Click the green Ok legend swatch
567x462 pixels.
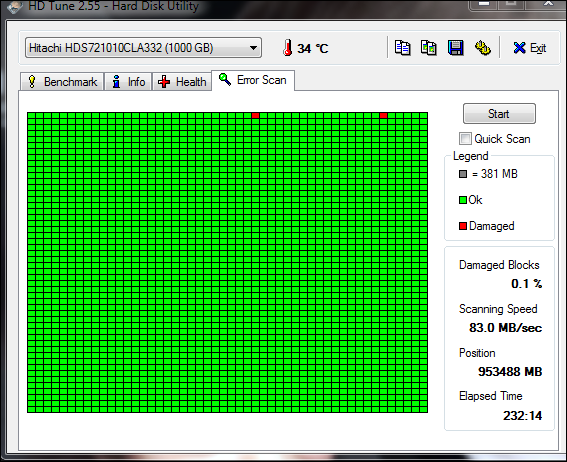pyautogui.click(x=463, y=200)
